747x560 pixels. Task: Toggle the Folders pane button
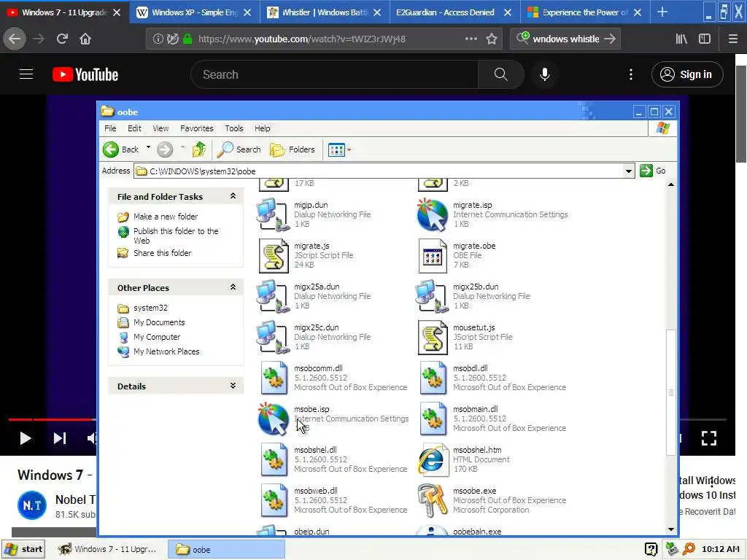point(293,149)
